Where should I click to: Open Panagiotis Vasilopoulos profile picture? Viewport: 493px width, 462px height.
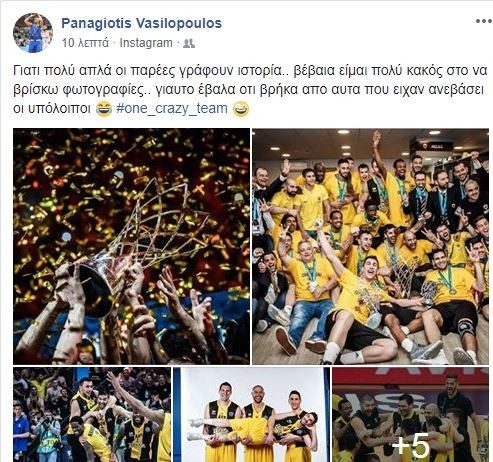[33, 33]
